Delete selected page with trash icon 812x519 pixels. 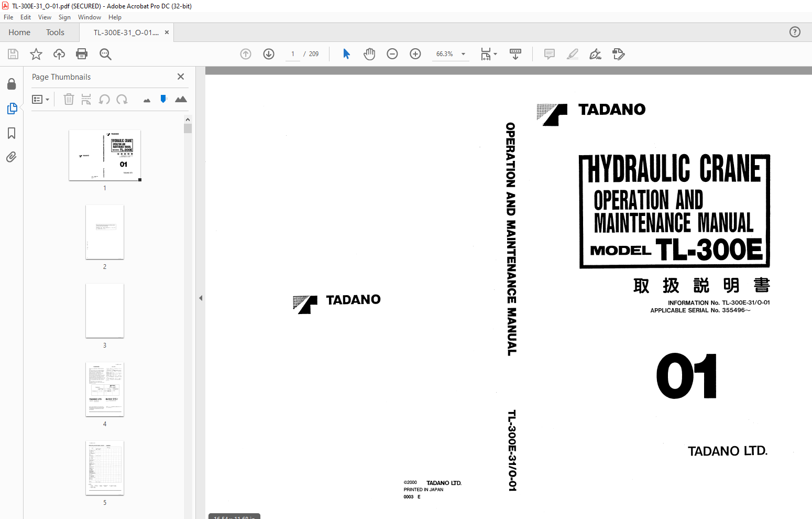click(69, 99)
